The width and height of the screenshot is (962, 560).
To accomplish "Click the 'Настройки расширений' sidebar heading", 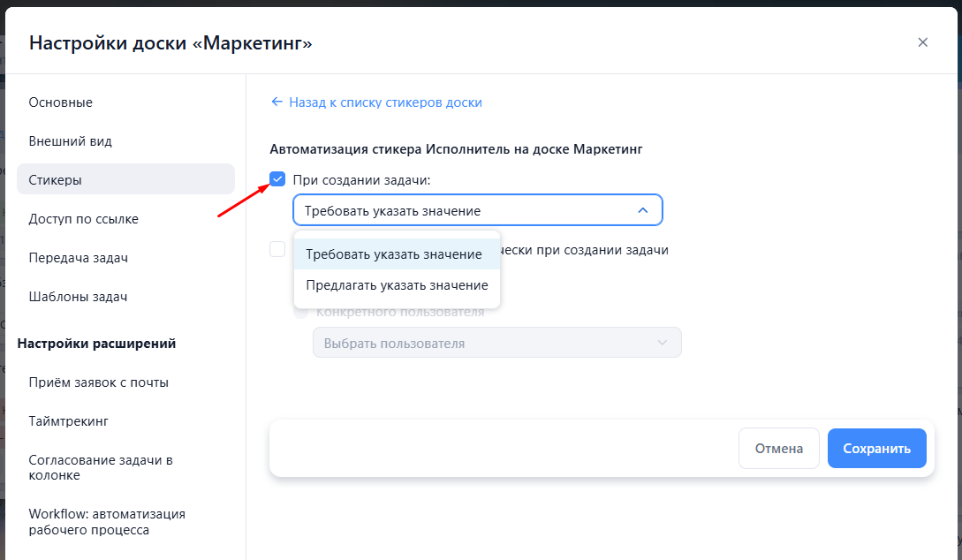I will pos(96,344).
